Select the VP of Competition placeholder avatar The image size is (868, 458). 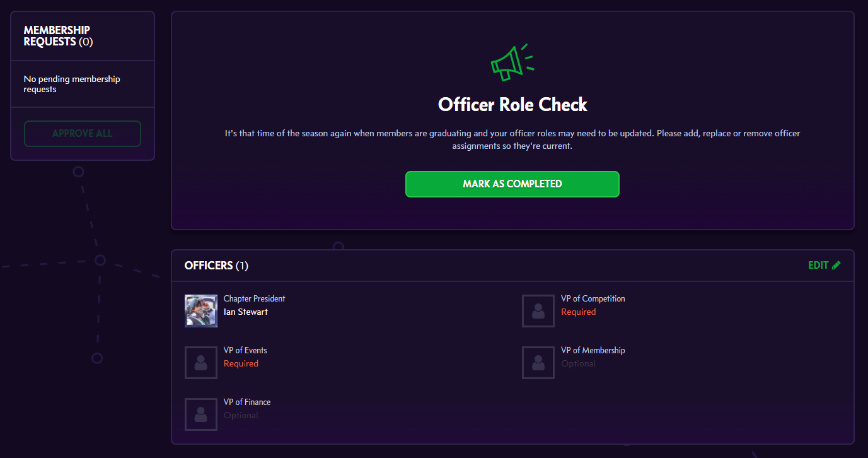pos(538,311)
